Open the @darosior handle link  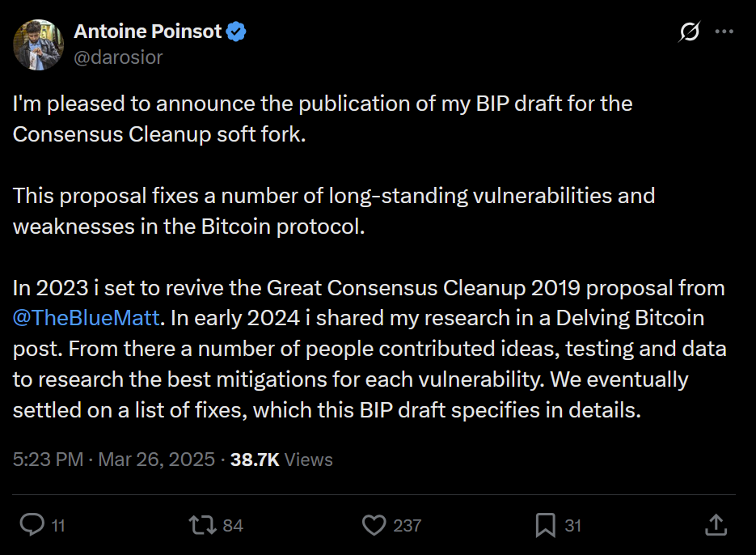(x=118, y=57)
